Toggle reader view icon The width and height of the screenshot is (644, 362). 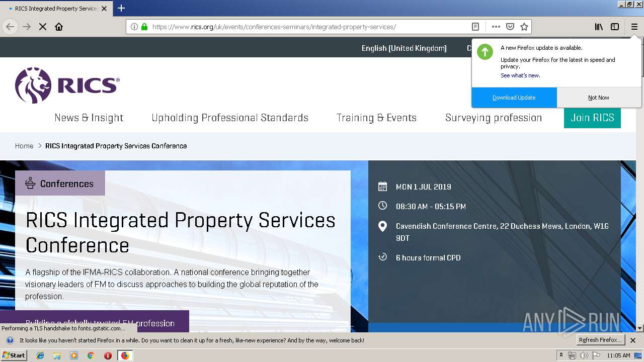tap(475, 27)
